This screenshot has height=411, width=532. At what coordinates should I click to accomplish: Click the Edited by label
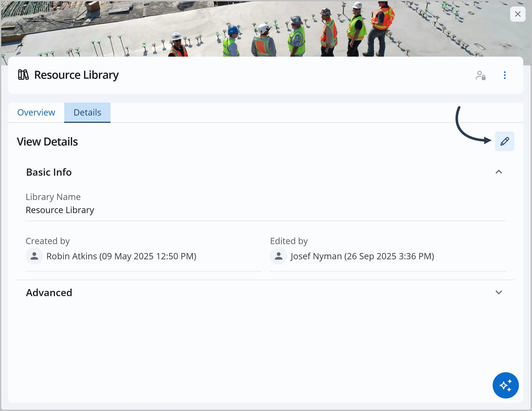coord(289,241)
